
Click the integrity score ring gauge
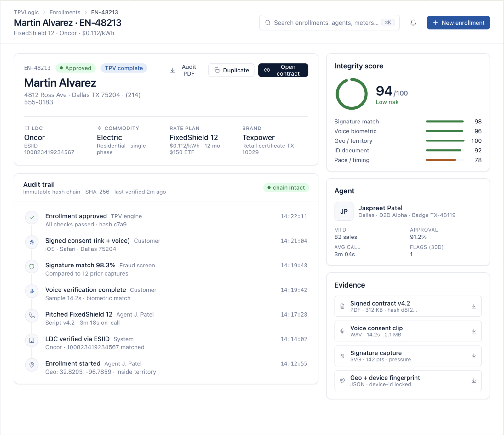pyautogui.click(x=352, y=94)
